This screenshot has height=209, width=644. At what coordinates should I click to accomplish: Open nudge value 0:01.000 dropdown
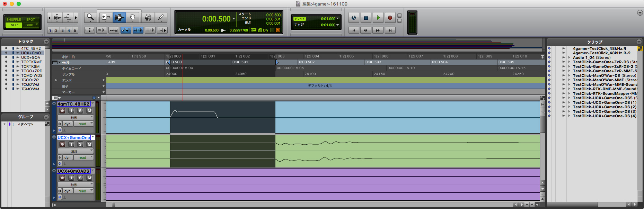(338, 25)
